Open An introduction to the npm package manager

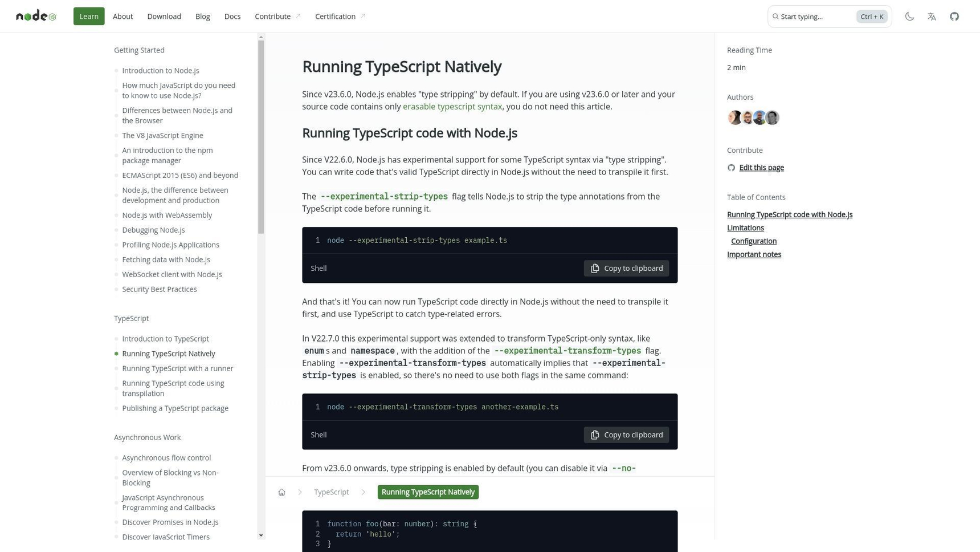pyautogui.click(x=168, y=156)
